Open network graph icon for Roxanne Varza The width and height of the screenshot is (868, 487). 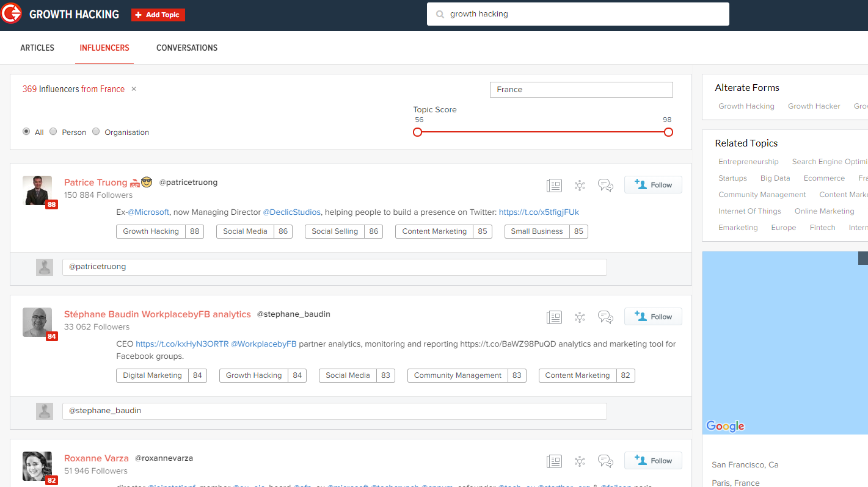coord(580,461)
